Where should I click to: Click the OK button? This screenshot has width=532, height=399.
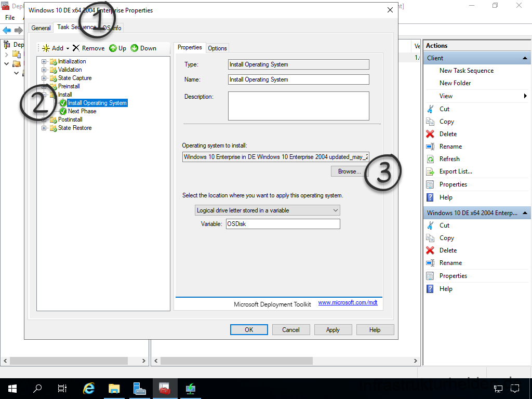pyautogui.click(x=249, y=330)
